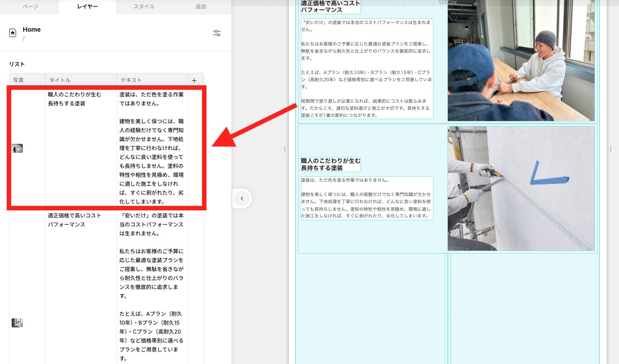619x364 pixels.
Task: Click the first row photo thumbnail
Action: pos(17,148)
